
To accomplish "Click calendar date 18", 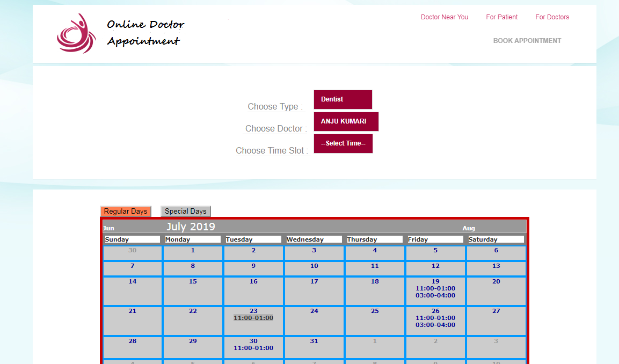I will [x=375, y=281].
